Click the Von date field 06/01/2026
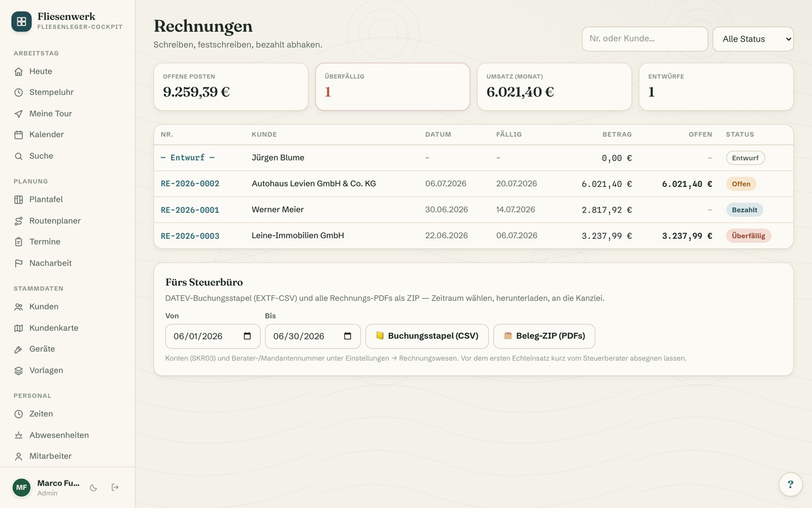812x508 pixels. coord(213,336)
